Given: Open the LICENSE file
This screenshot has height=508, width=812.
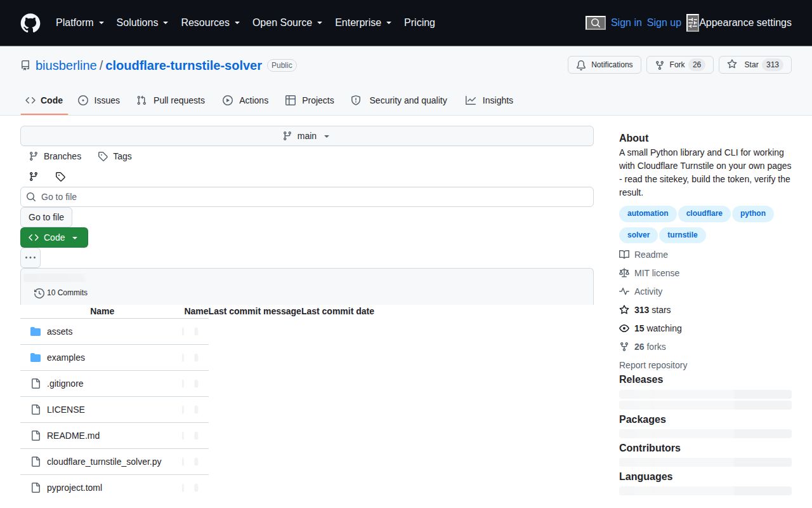Looking at the screenshot, I should pos(66,410).
